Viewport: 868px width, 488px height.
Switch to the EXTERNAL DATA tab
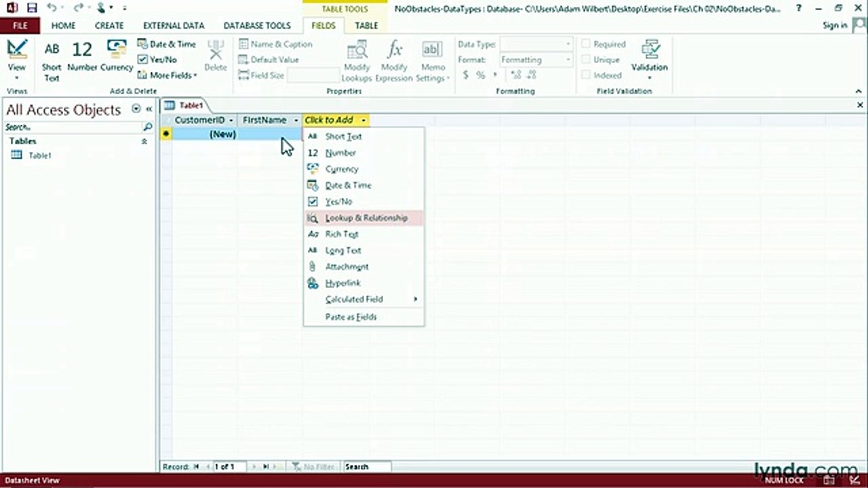(174, 26)
